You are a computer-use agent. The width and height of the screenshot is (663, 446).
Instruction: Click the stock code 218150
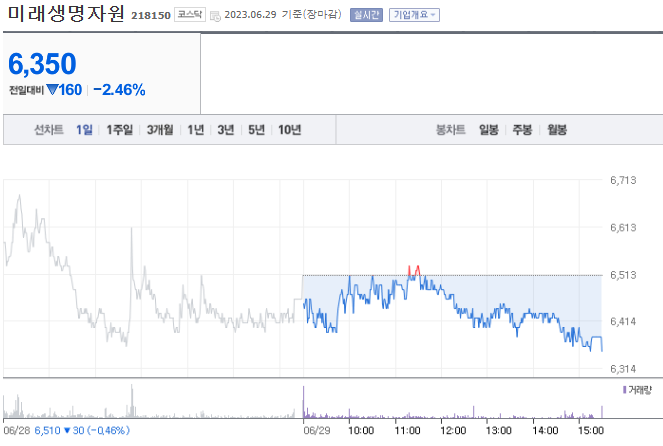151,16
